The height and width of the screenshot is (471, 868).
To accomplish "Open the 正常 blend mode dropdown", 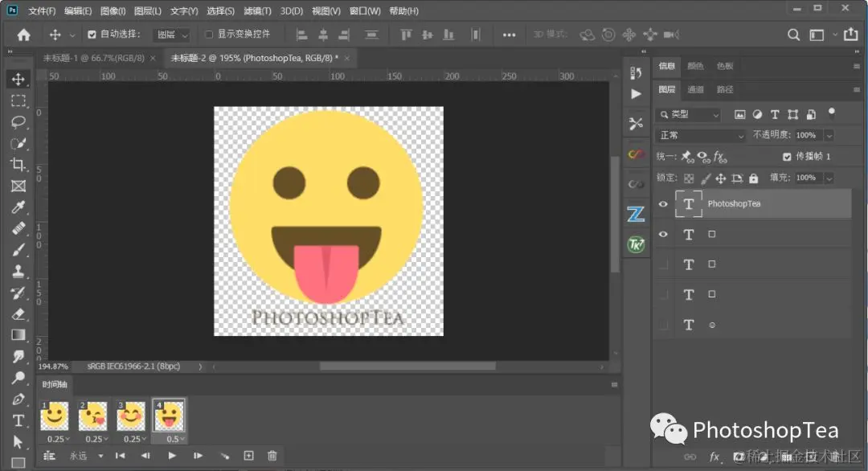I will (702, 136).
